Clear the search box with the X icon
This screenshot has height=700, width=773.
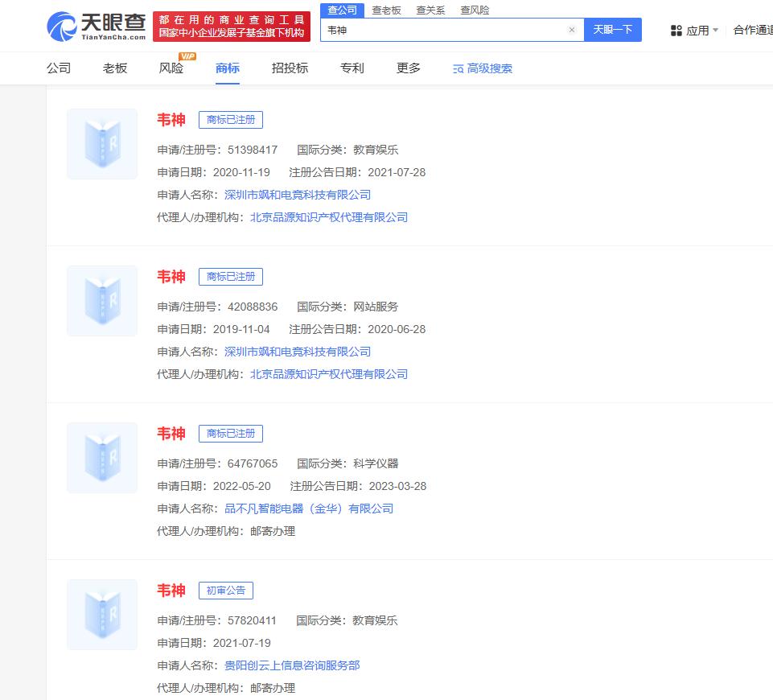point(572,30)
